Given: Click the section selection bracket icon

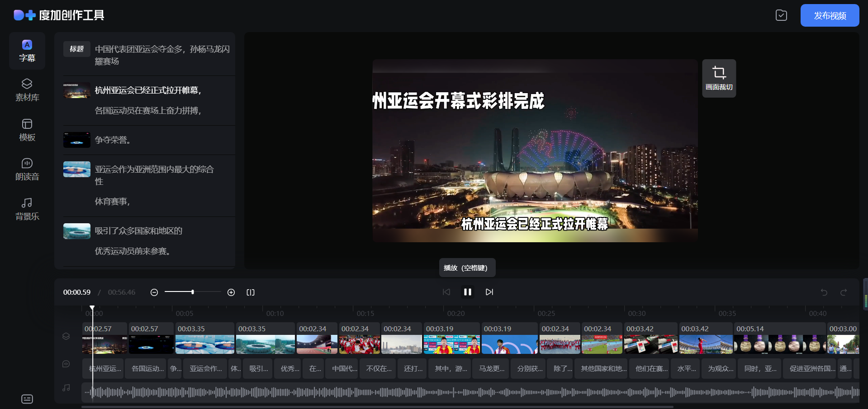Looking at the screenshot, I should click(x=251, y=292).
